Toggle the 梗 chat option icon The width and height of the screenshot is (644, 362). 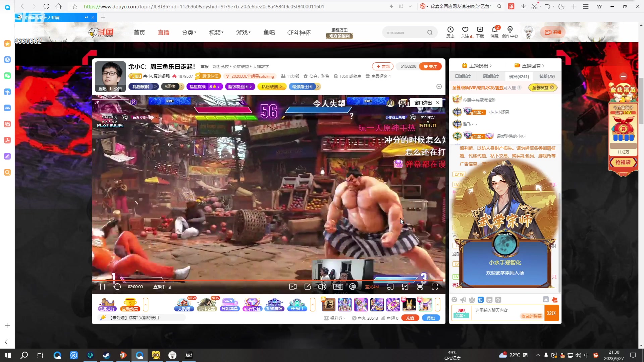coord(489,300)
